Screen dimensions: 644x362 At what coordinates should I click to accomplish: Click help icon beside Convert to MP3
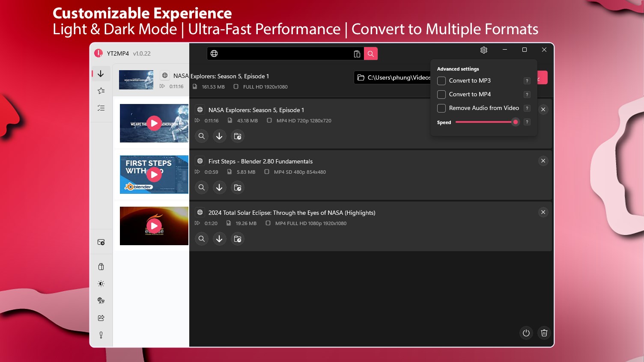pyautogui.click(x=527, y=81)
